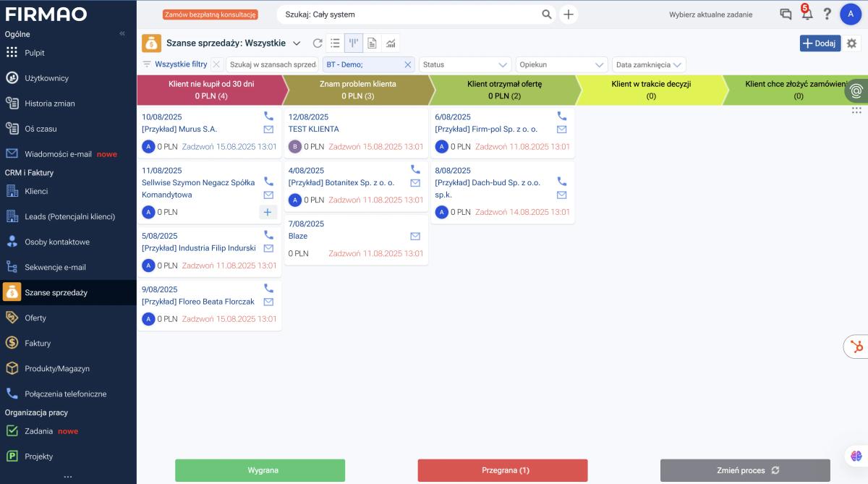Click the Dodaj button

point(820,43)
